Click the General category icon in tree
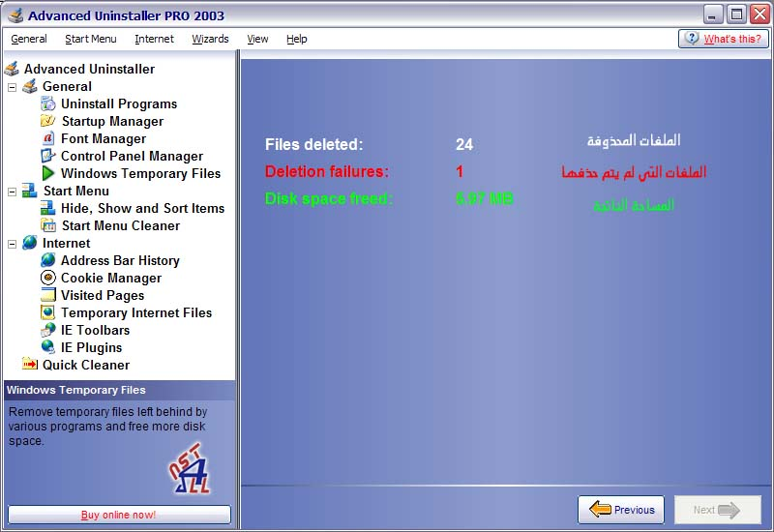 (30, 86)
